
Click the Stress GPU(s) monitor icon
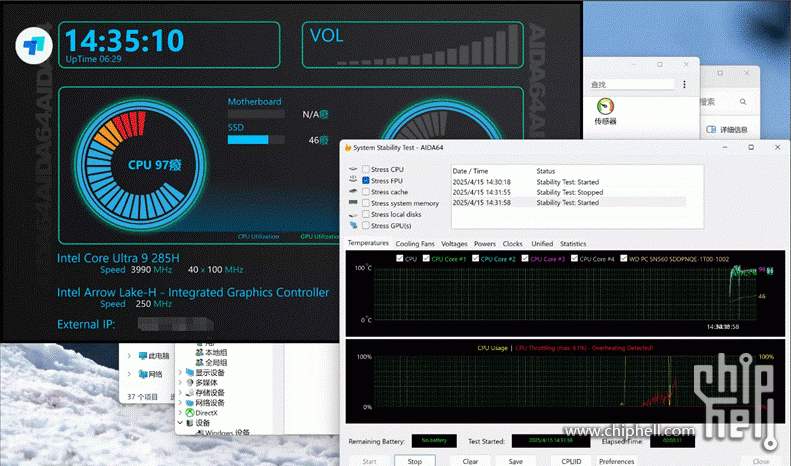point(353,225)
